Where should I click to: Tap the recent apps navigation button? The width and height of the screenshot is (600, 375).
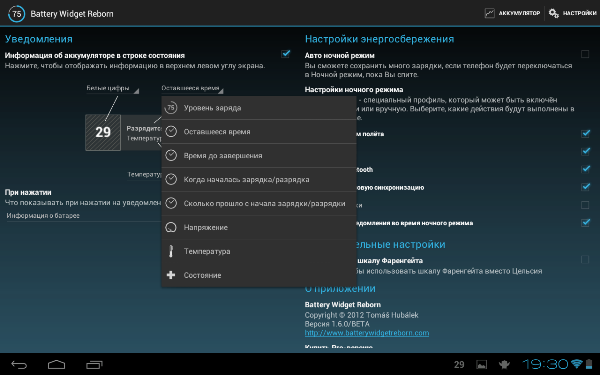(x=94, y=365)
